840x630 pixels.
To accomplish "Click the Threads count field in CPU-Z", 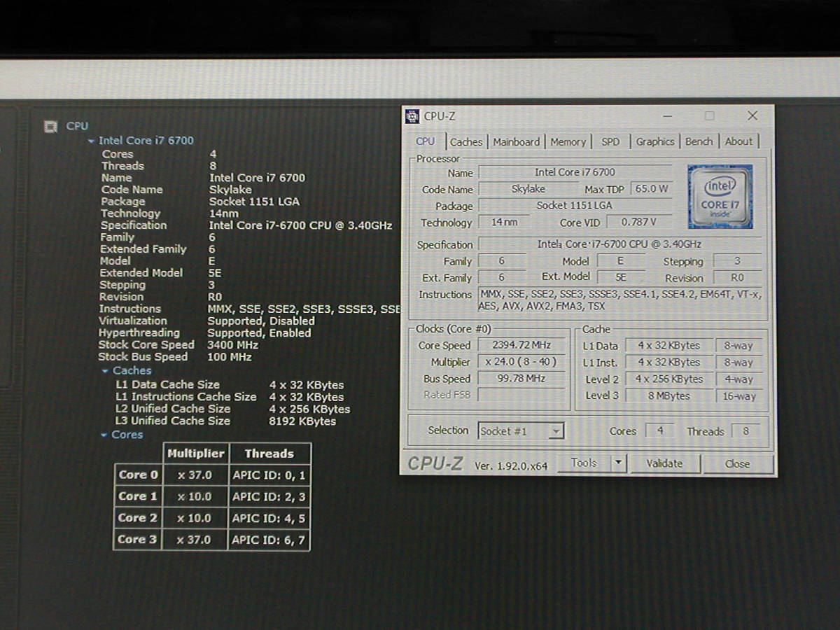I will coord(746,431).
